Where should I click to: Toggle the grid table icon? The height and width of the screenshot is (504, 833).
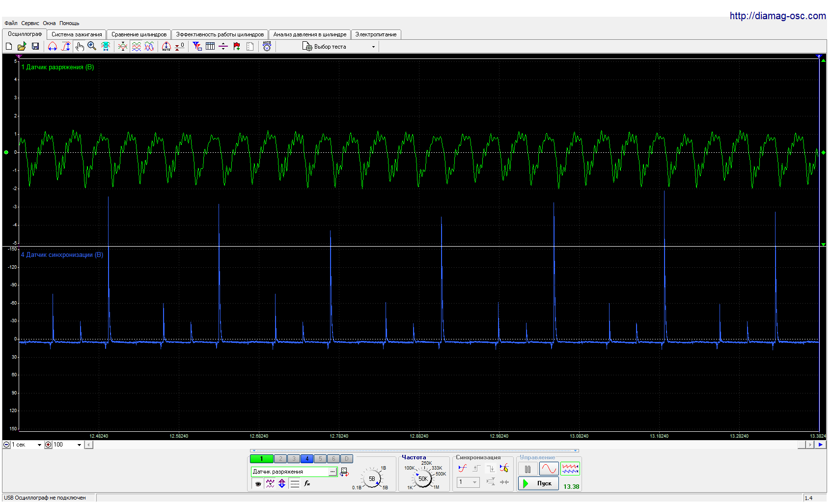click(210, 46)
